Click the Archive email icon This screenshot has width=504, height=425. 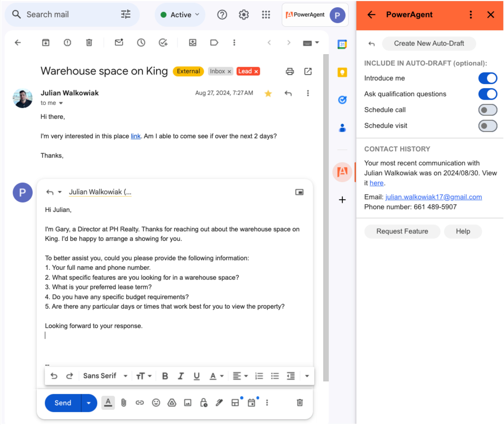pos(46,43)
